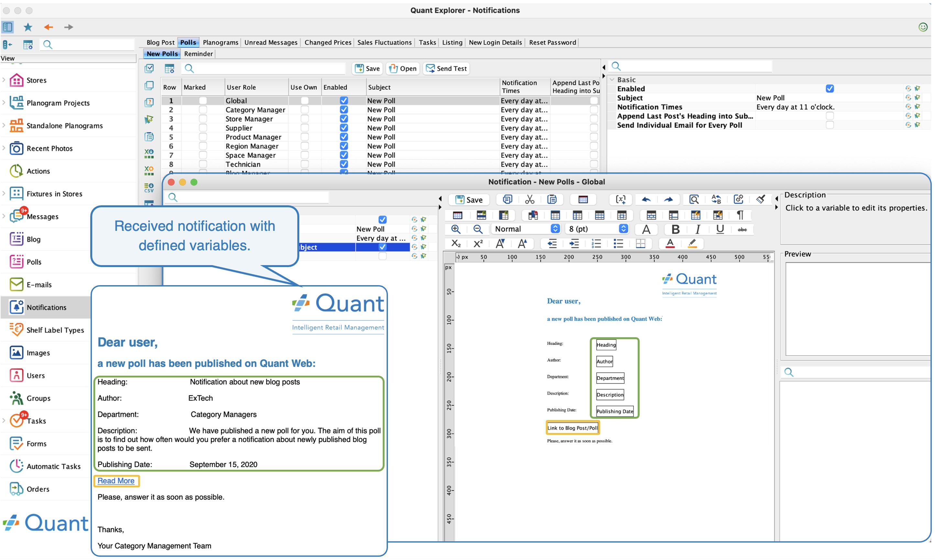
Task: Switch to the Reset Password tab
Action: [552, 43]
